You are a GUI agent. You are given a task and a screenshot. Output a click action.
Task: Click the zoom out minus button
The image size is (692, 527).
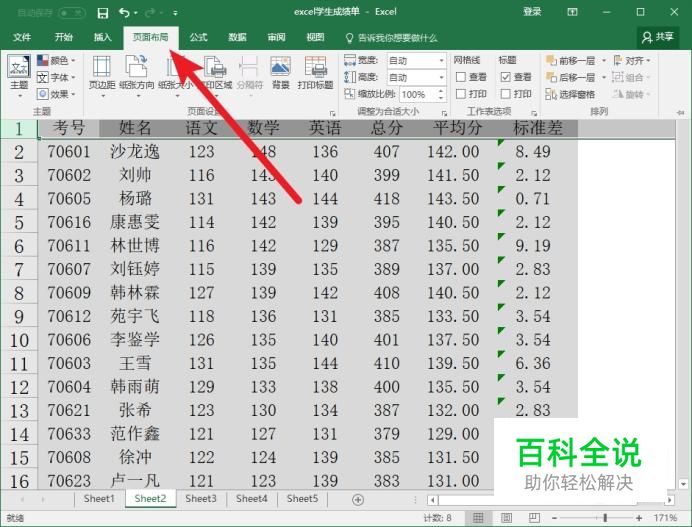pos(554,518)
